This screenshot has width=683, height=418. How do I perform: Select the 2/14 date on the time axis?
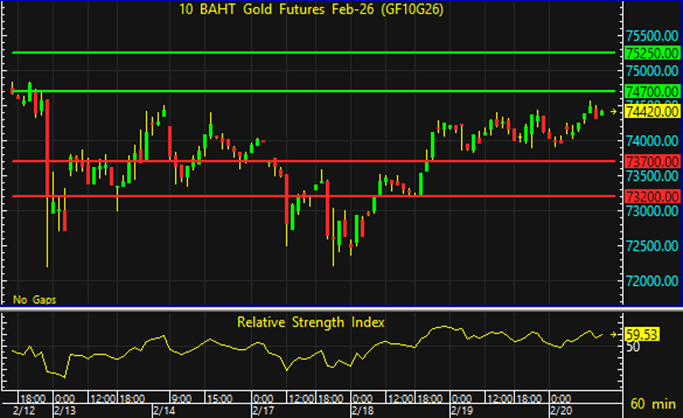pyautogui.click(x=164, y=409)
